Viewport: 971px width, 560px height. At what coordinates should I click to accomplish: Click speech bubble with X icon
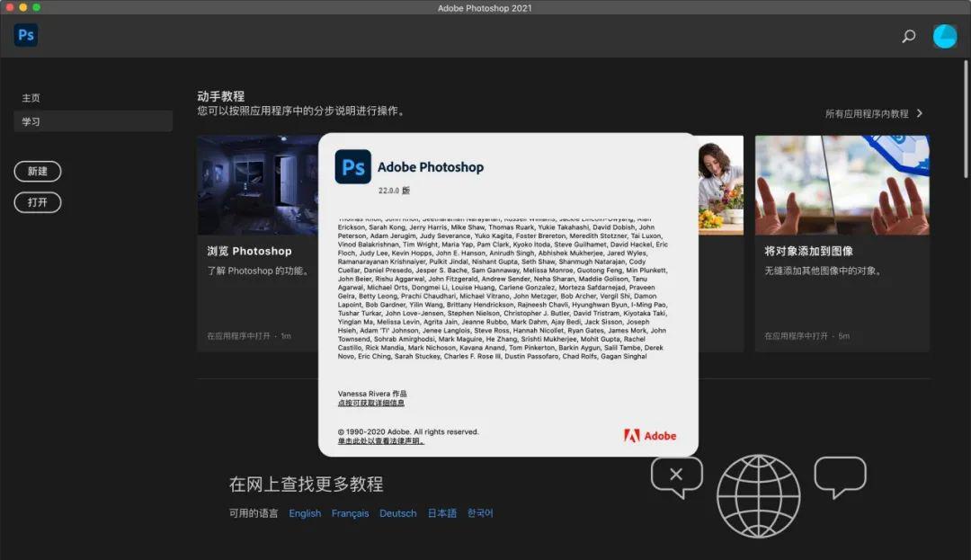(677, 477)
